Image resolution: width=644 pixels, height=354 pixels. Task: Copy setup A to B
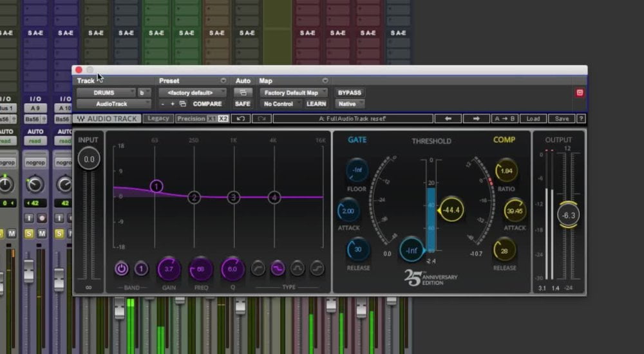tap(504, 118)
